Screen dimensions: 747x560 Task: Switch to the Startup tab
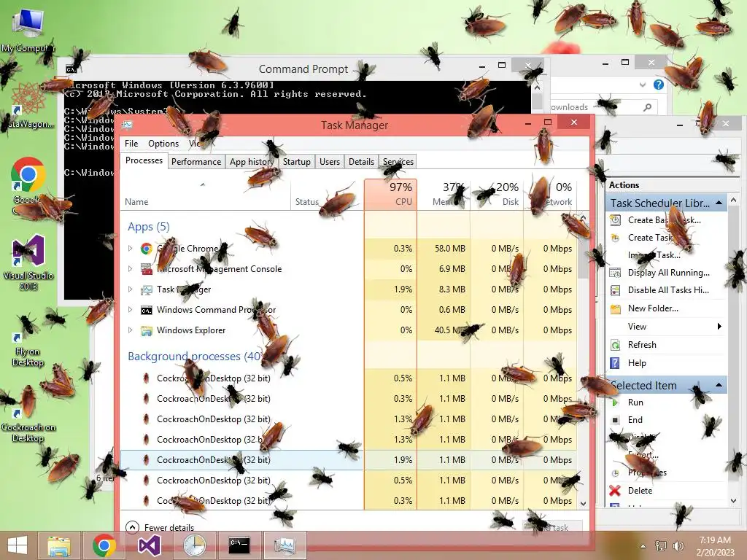pyautogui.click(x=296, y=162)
